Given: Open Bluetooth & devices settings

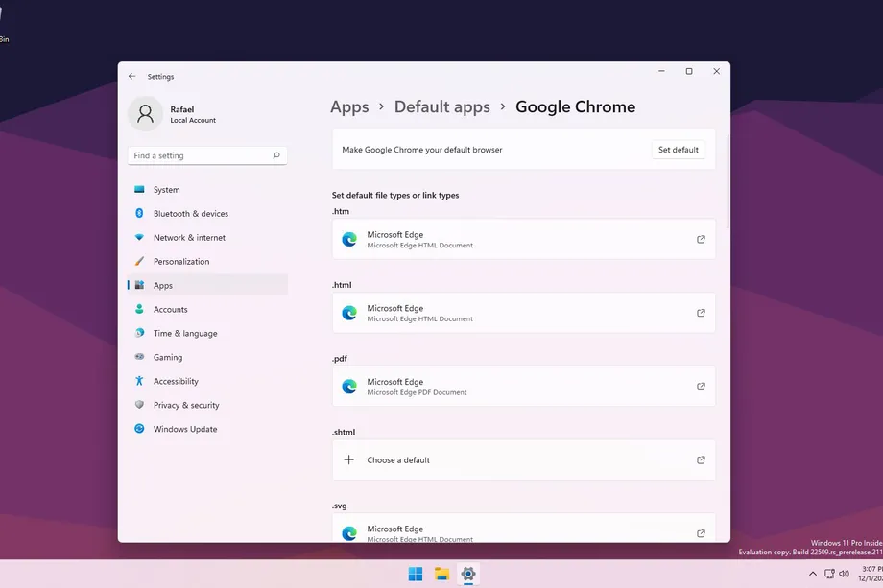Looking at the screenshot, I should (189, 213).
